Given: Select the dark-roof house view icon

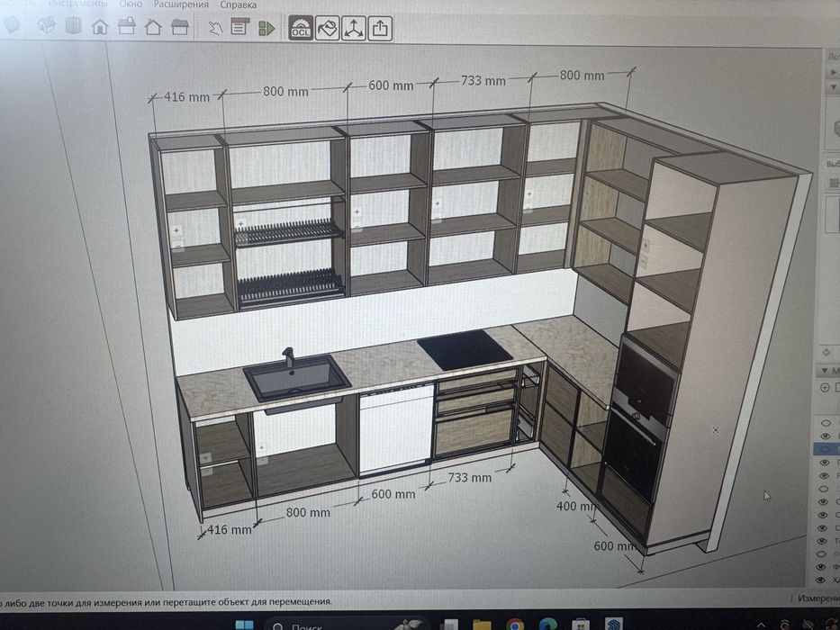Looking at the screenshot, I should pos(179,26).
